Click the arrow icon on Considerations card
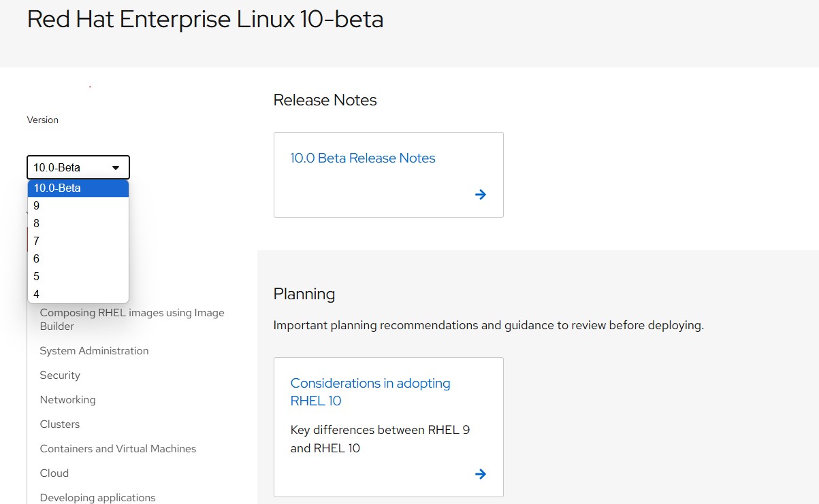 pyautogui.click(x=481, y=474)
